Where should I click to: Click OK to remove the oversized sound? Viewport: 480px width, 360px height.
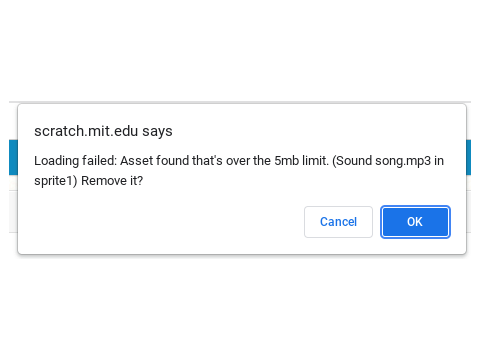[x=415, y=222]
